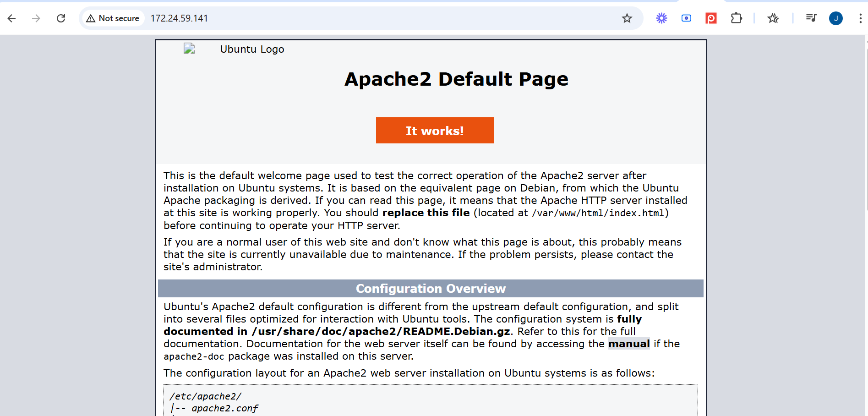Open the red P extension icon

tap(711, 18)
